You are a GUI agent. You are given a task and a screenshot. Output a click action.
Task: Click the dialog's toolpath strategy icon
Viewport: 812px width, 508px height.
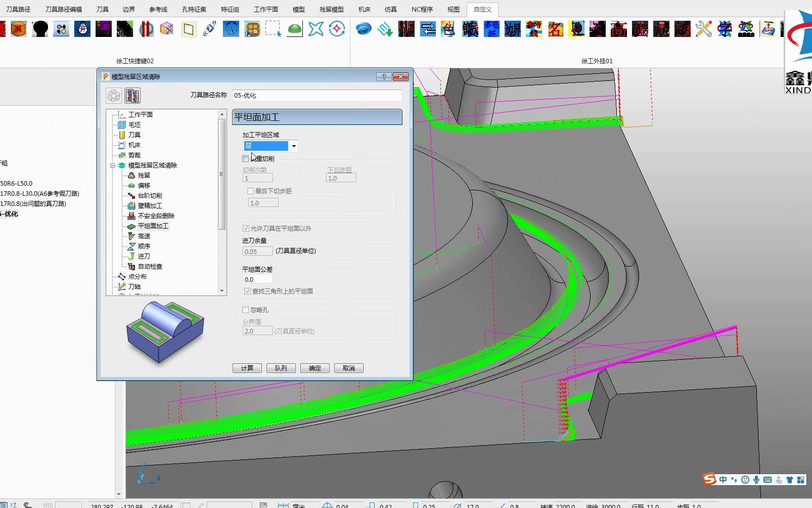132,96
